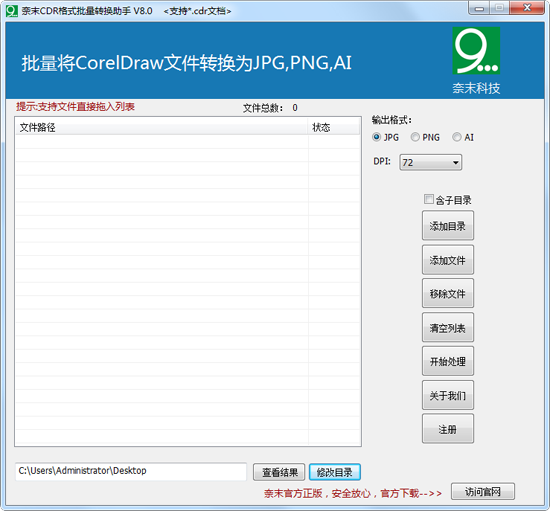This screenshot has height=511, width=550.
Task: Click the 注册 button
Action: click(448, 429)
